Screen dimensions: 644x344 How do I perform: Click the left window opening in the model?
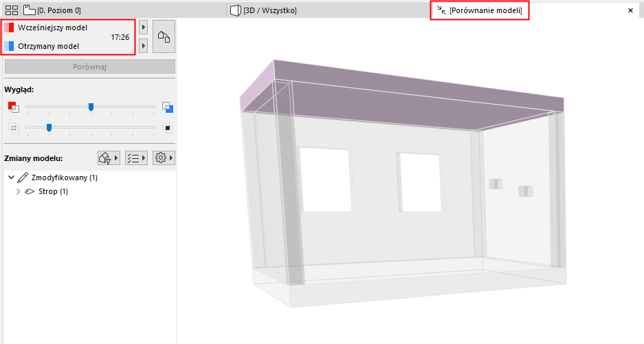326,180
